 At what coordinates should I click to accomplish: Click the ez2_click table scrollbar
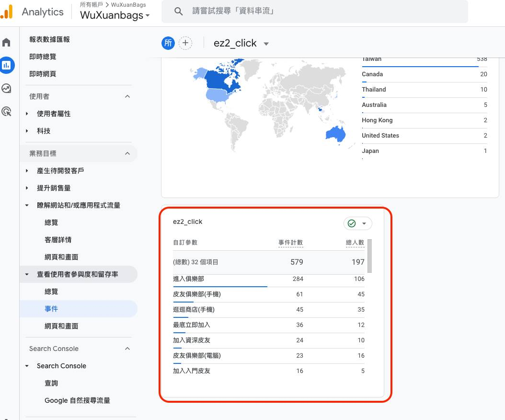(370, 256)
